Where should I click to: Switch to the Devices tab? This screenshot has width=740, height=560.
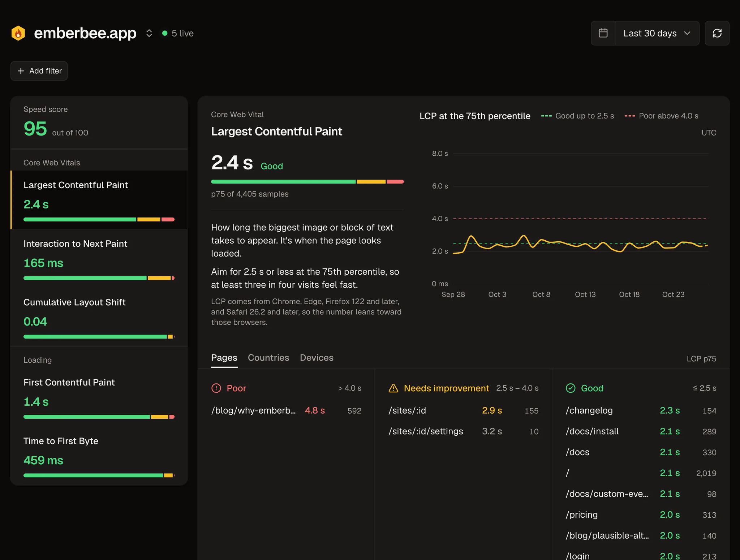click(317, 358)
